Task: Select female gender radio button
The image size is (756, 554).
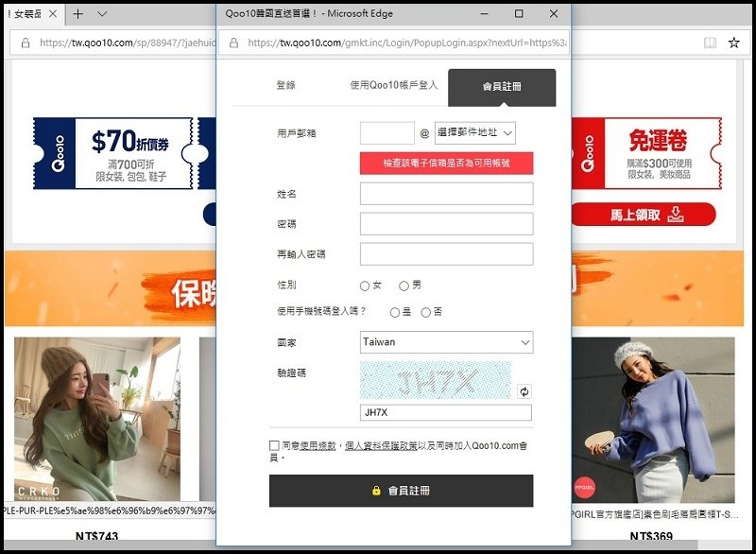Action: coord(365,286)
